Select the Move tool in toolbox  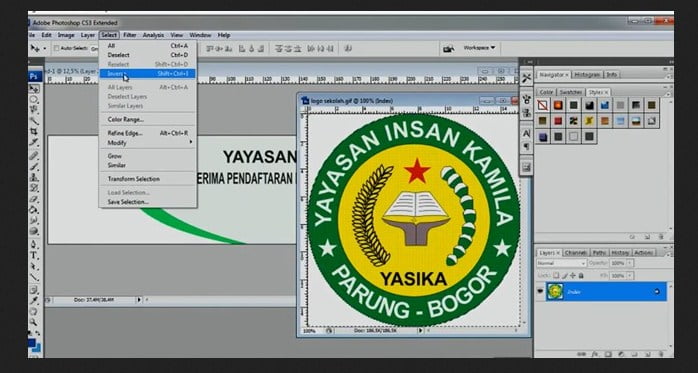tap(34, 89)
